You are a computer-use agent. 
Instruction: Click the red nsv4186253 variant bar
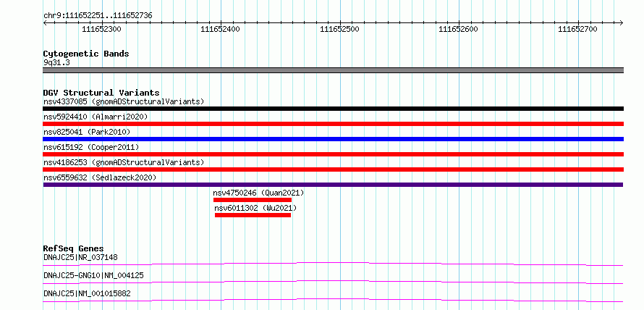tap(333, 169)
